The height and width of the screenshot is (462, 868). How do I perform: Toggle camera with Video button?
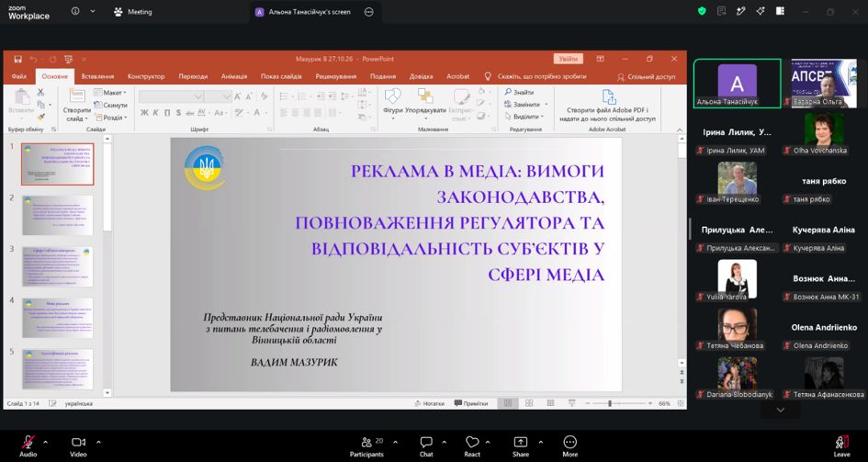[78, 446]
